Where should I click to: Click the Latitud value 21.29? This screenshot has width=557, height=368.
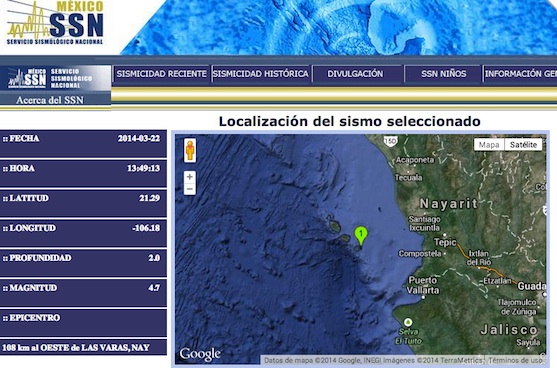[150, 198]
